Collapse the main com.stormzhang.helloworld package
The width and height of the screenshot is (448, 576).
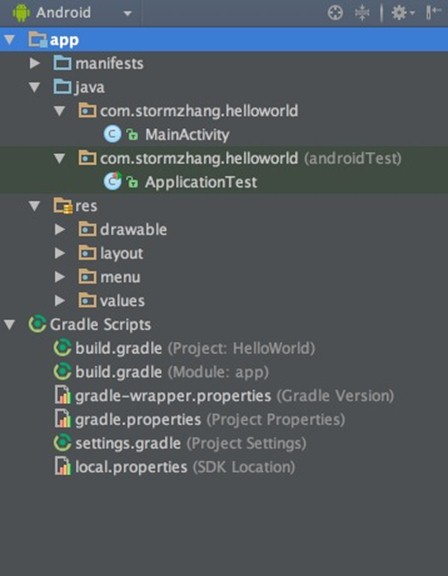tap(59, 111)
